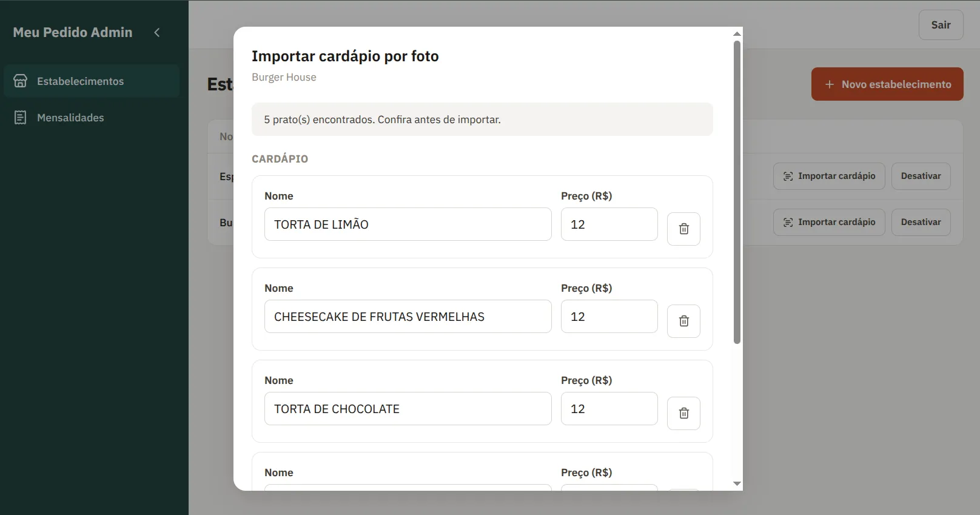Image resolution: width=980 pixels, height=515 pixels.
Task: Delete the TORTA DE CHOCOLATE entry
Action: click(x=683, y=413)
